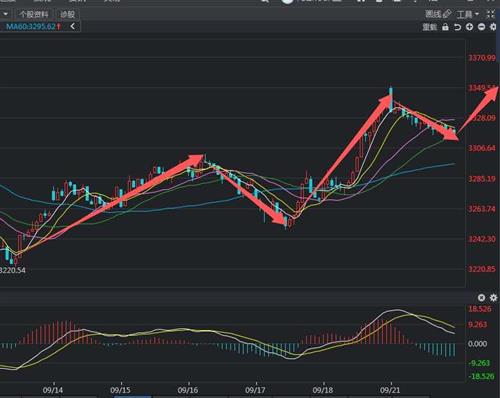Click the 3285.19 price axis label
500x398 pixels.
point(482,179)
